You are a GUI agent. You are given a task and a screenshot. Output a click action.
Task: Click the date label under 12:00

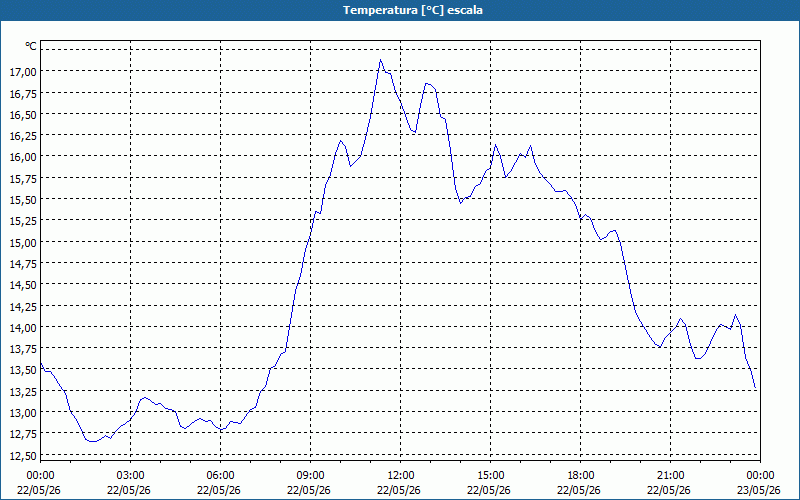[399, 490]
